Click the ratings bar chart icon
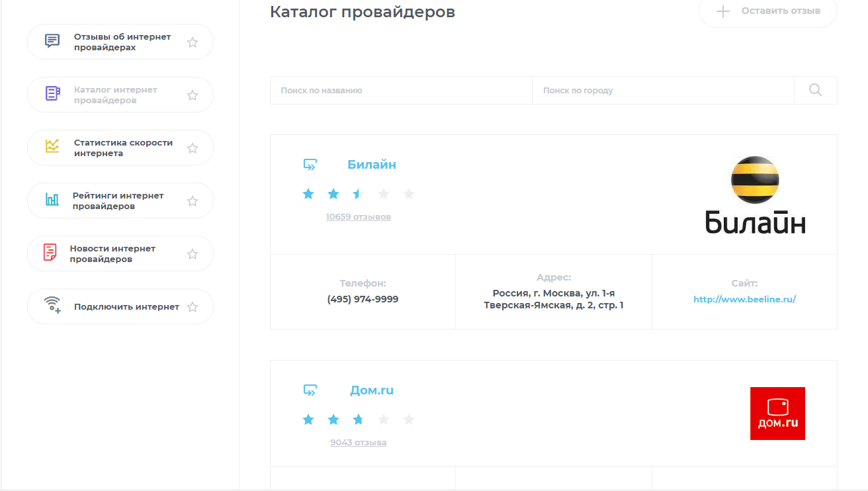The image size is (868, 491). [52, 200]
